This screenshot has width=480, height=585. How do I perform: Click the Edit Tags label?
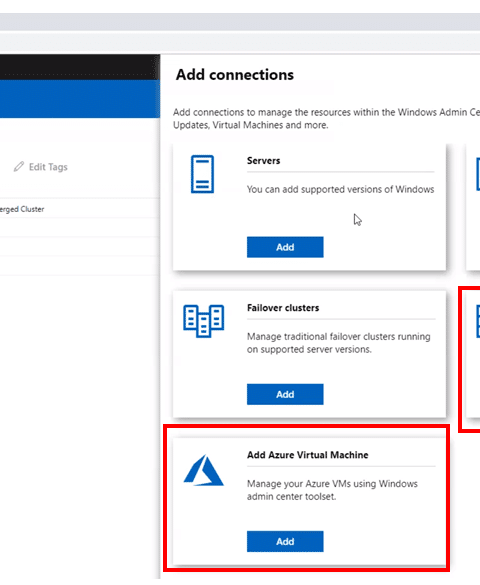(48, 167)
